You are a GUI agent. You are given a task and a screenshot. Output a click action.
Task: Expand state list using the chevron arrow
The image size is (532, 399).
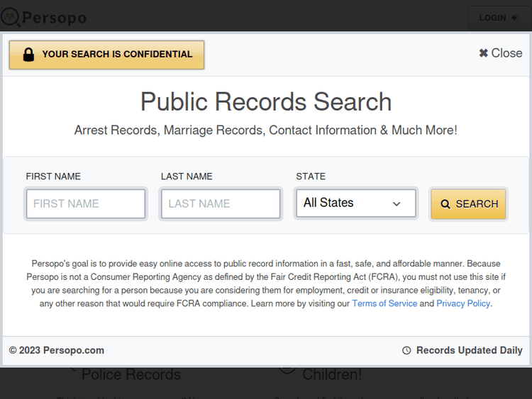(397, 204)
